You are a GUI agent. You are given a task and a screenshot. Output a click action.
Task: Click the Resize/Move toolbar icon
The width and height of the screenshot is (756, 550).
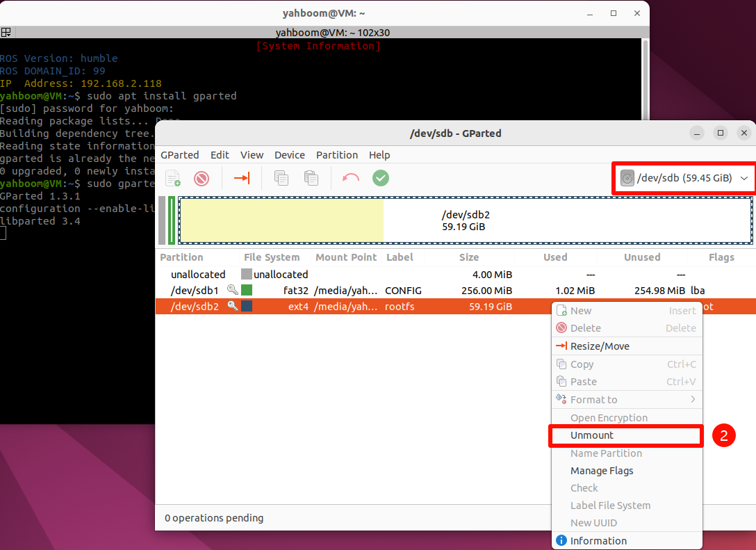click(x=242, y=178)
